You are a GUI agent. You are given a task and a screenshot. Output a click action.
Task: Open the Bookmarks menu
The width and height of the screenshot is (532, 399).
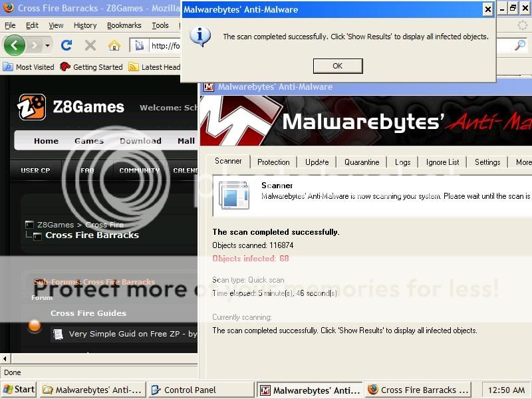point(124,25)
